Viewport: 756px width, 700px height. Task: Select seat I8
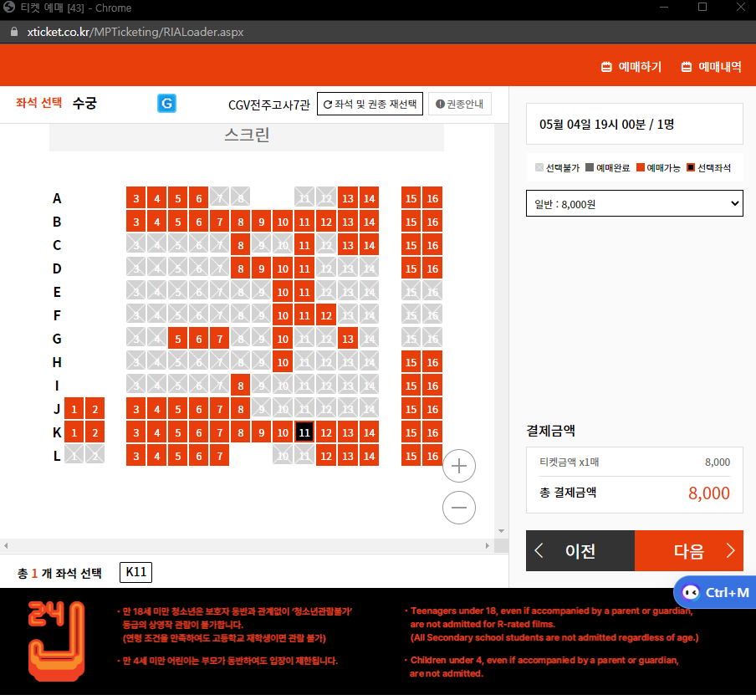(x=241, y=386)
